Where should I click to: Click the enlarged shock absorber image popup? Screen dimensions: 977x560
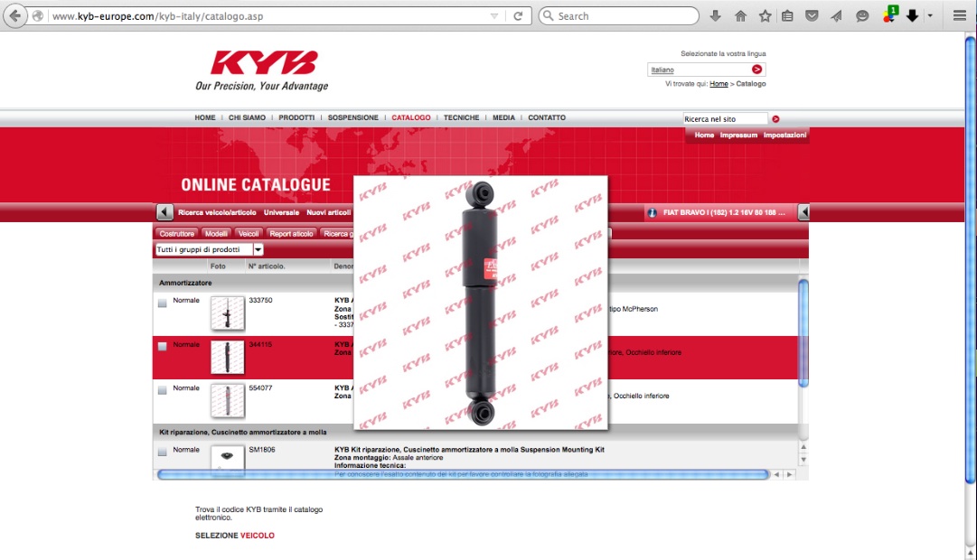(x=481, y=303)
